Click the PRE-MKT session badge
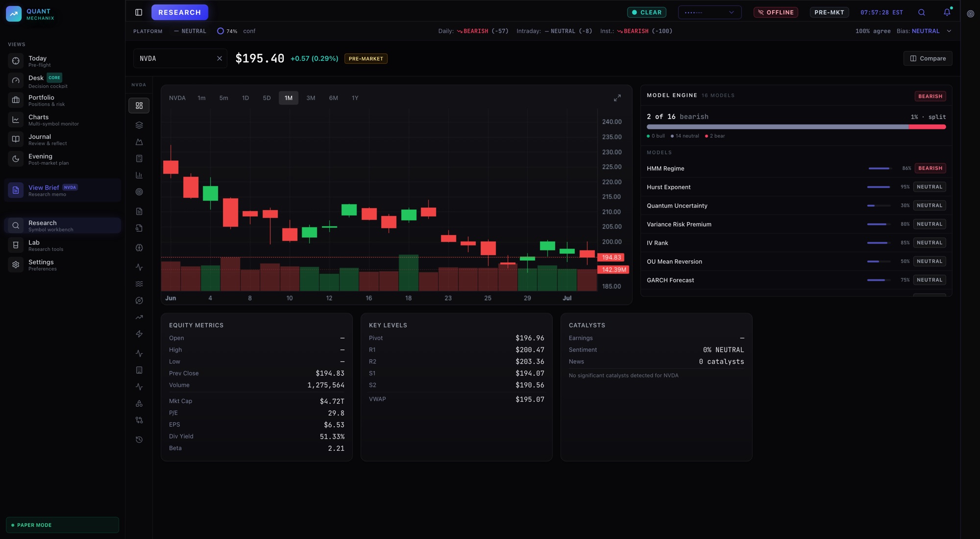Image resolution: width=980 pixels, height=539 pixels. tap(829, 12)
